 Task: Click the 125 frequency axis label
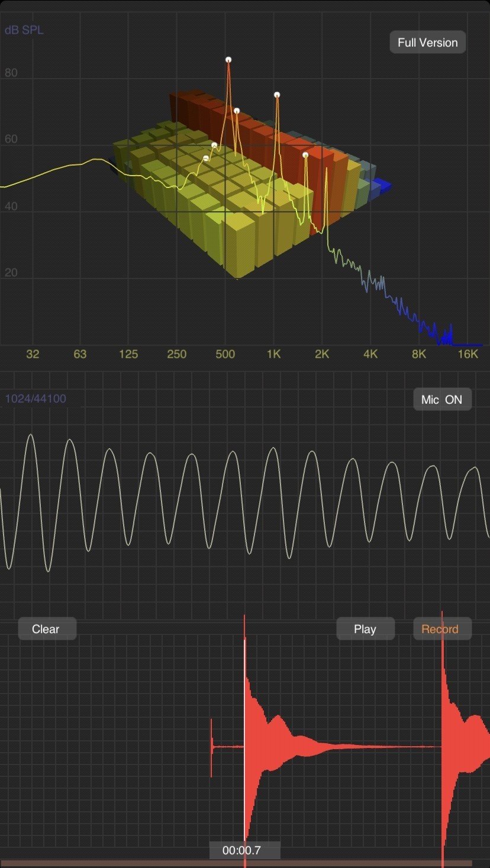[x=128, y=354]
